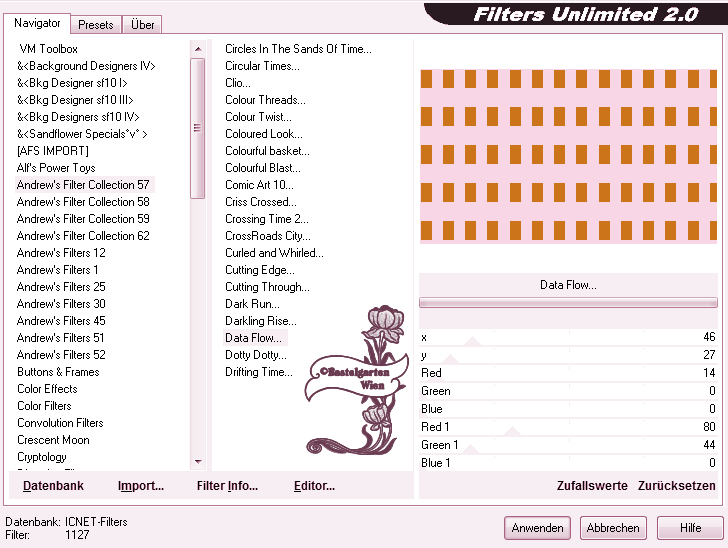Click the category list scrollbar thumb

(198, 128)
